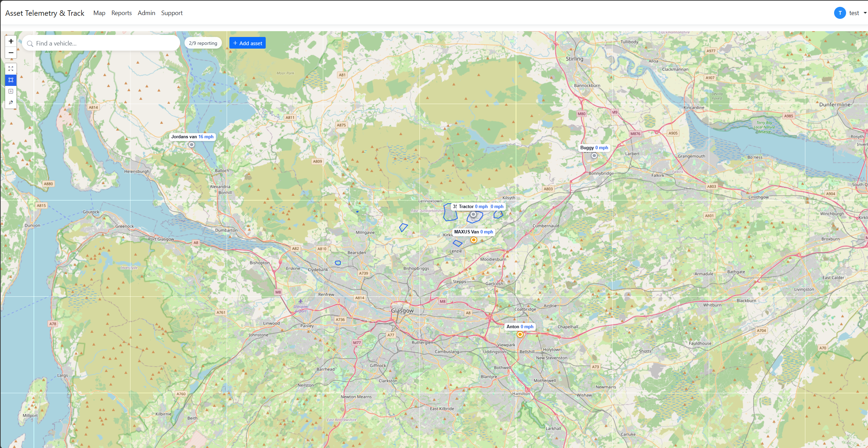Open the Support menu item
The width and height of the screenshot is (868, 448).
(172, 13)
